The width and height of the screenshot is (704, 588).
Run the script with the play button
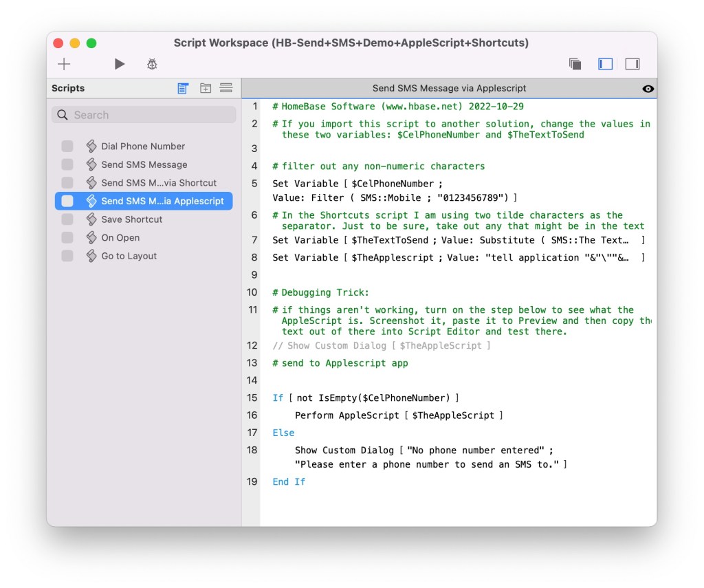(x=120, y=64)
